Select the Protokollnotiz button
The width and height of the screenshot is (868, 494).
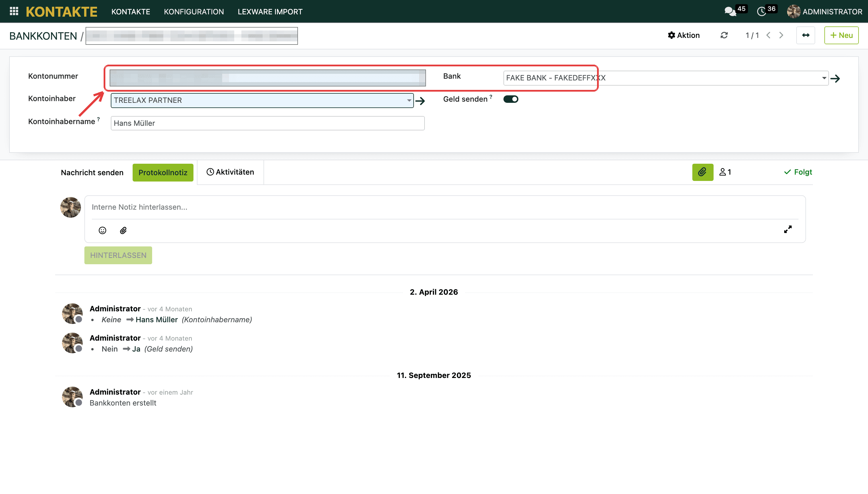click(x=163, y=172)
